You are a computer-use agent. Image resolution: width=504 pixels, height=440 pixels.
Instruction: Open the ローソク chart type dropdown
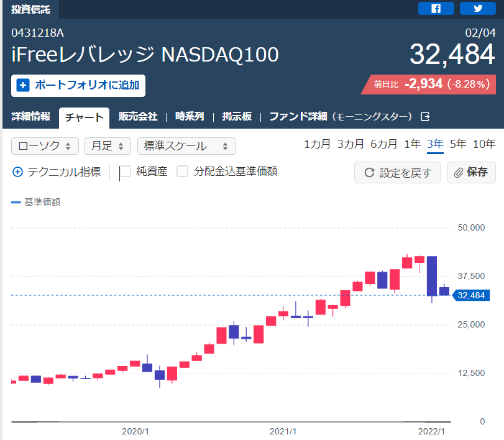pos(45,146)
